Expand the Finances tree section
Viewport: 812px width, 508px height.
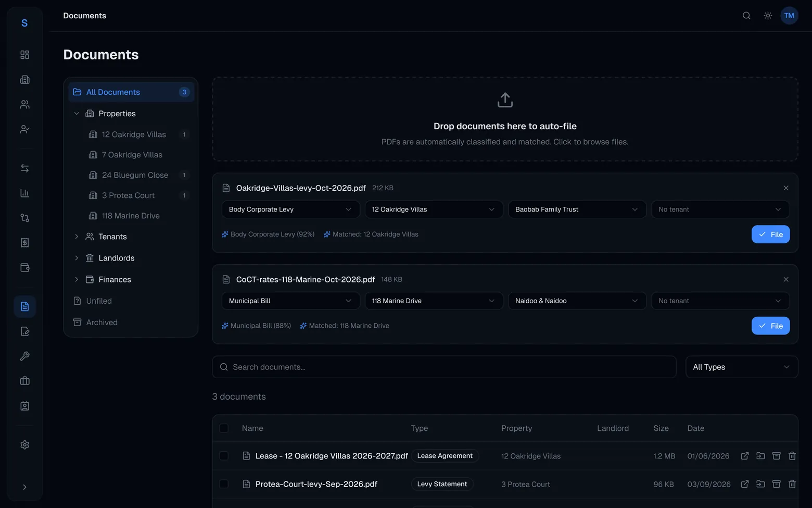pyautogui.click(x=77, y=279)
